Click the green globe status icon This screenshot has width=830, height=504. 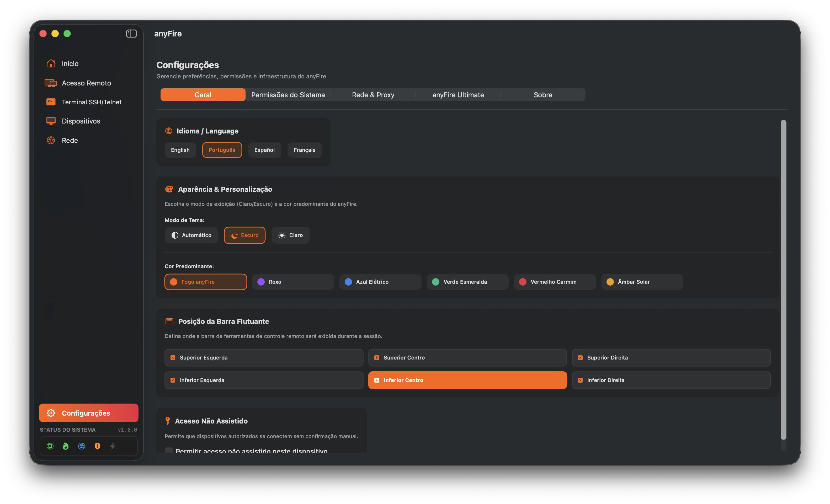[50, 446]
